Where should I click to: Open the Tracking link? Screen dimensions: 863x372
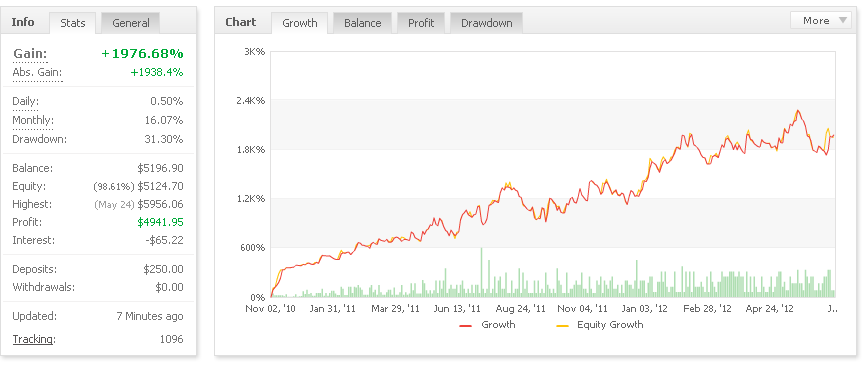[33, 340]
